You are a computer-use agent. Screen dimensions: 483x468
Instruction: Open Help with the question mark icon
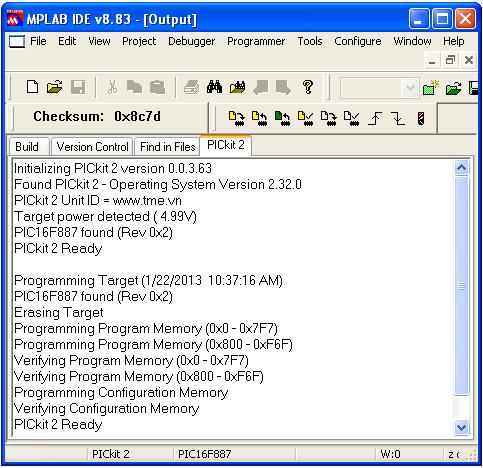click(308, 87)
